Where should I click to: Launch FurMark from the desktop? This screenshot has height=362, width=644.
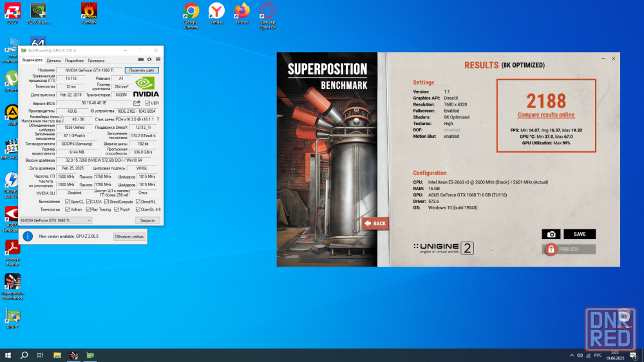pyautogui.click(x=89, y=14)
